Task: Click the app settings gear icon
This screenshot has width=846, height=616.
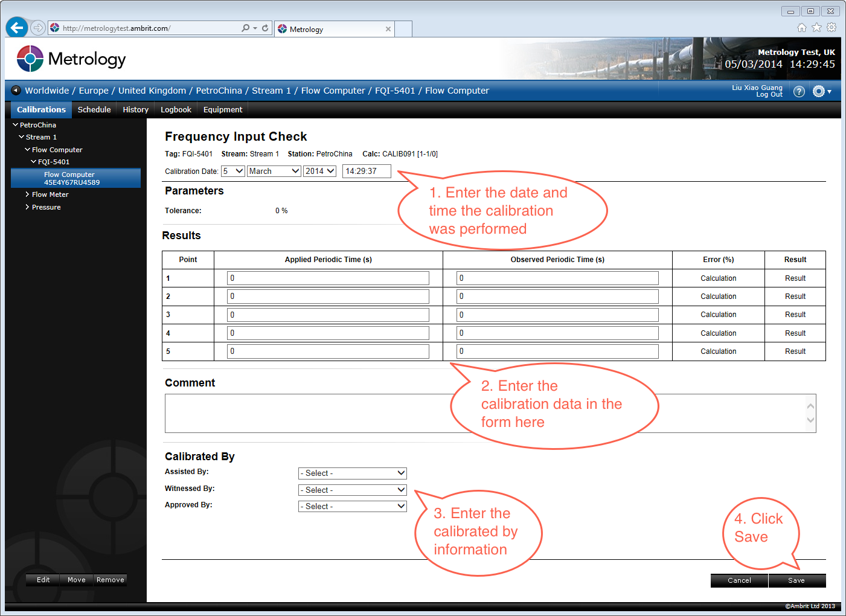Action: tap(819, 91)
